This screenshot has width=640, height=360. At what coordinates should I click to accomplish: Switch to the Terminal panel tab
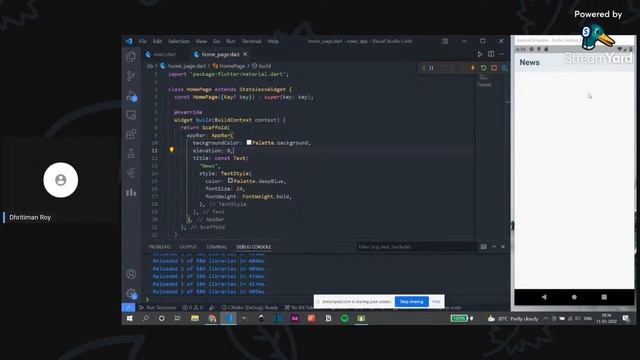pos(216,247)
